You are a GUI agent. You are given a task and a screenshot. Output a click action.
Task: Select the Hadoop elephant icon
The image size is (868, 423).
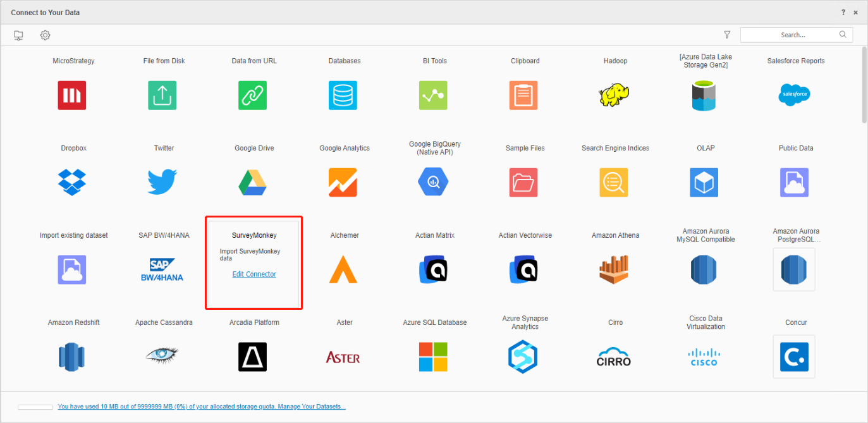[x=614, y=95]
